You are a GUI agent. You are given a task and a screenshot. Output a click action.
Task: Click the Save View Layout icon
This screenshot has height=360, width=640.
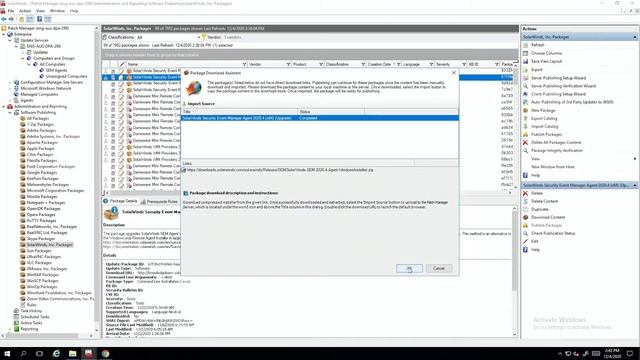point(526,61)
